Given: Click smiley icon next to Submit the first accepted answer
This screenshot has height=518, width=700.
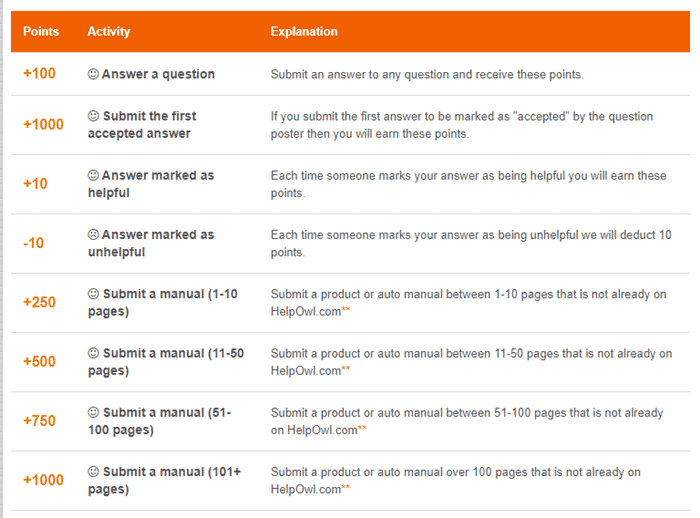Looking at the screenshot, I should point(93,116).
